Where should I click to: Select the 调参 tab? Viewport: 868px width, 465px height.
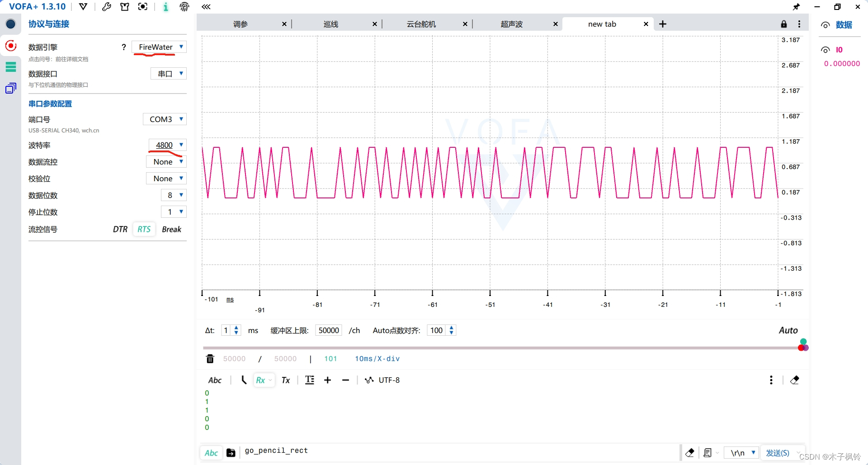click(x=240, y=24)
